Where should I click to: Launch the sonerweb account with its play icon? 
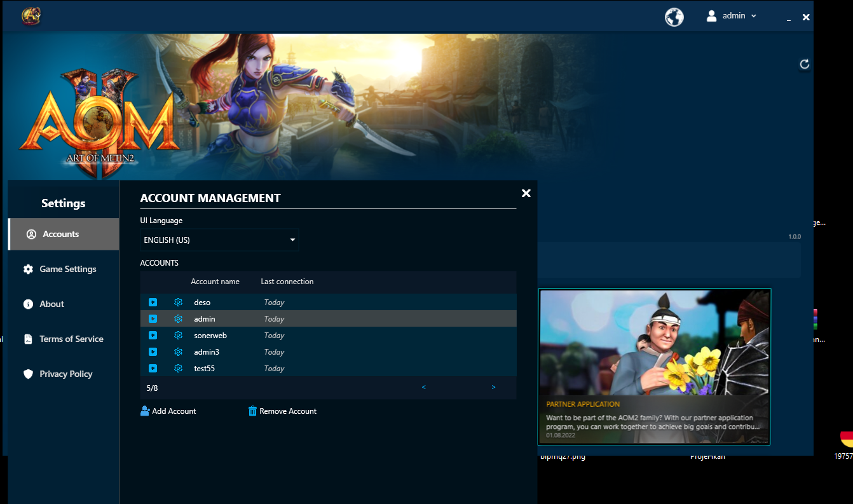pyautogui.click(x=153, y=336)
